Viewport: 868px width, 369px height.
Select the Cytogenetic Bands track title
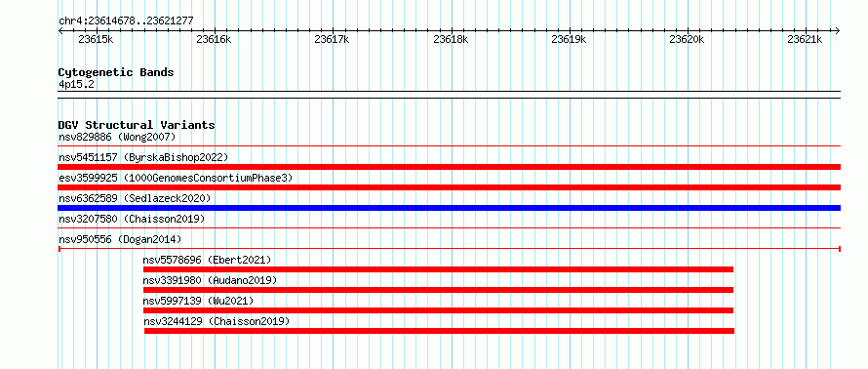[116, 72]
